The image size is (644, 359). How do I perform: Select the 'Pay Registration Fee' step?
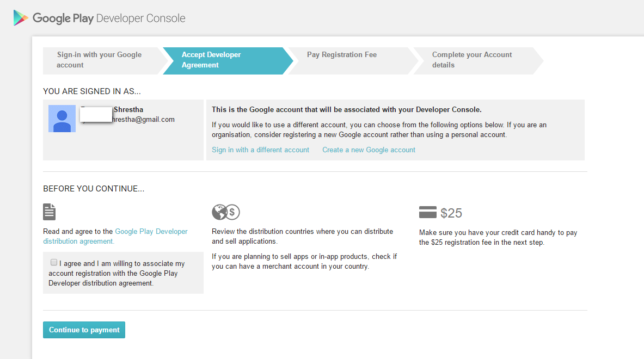(342, 55)
